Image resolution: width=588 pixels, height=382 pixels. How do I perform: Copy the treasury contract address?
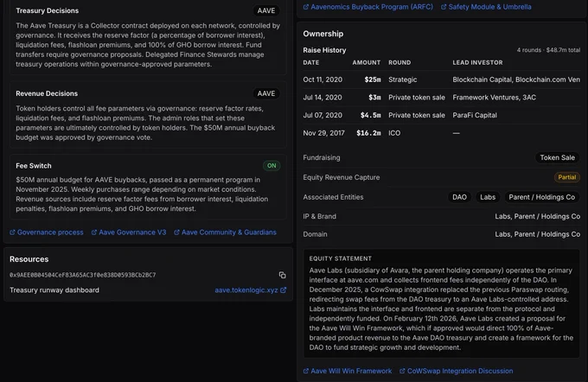(x=283, y=275)
